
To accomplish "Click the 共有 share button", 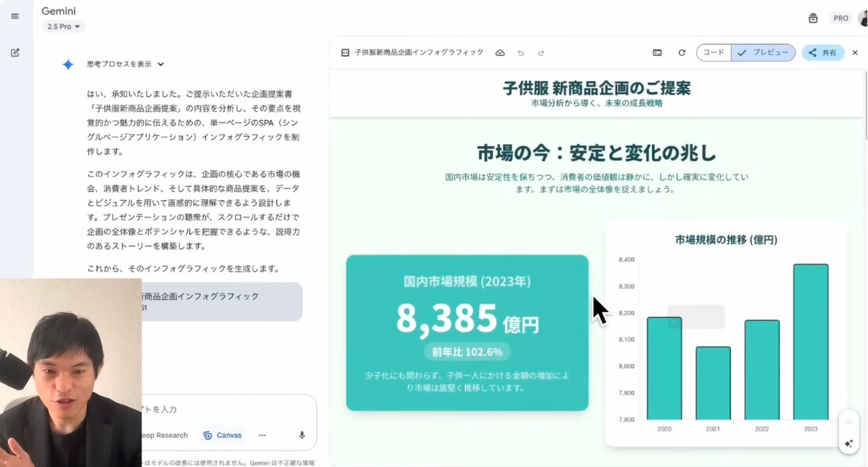I will pyautogui.click(x=823, y=53).
